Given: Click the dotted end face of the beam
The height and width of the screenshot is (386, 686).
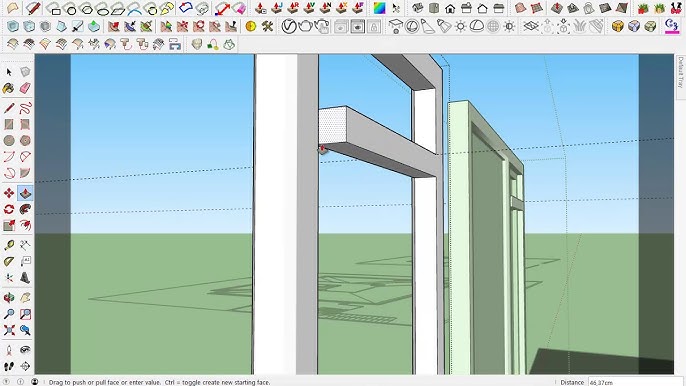Looking at the screenshot, I should pyautogui.click(x=332, y=126).
